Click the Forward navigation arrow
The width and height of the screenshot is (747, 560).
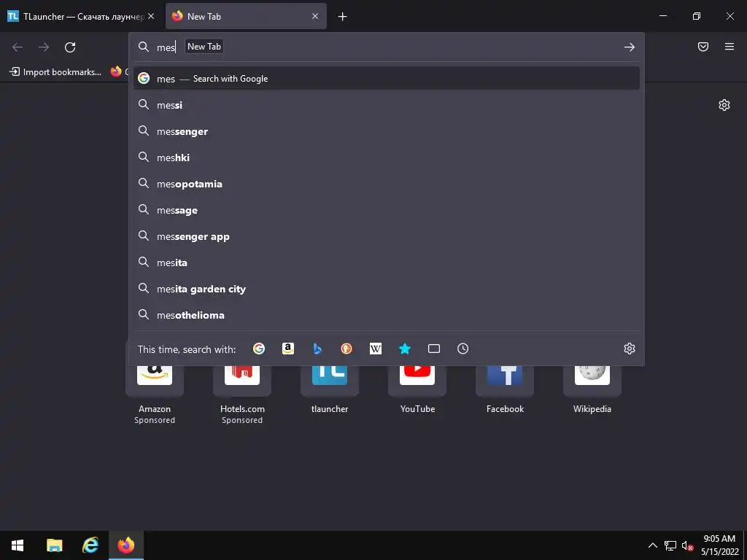coord(44,47)
